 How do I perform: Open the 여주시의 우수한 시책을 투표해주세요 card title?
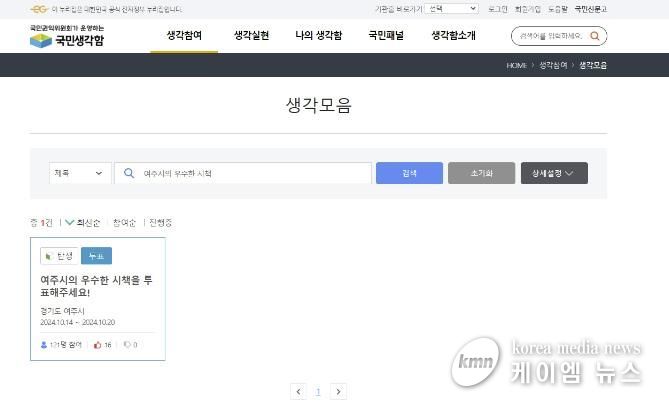click(x=96, y=286)
